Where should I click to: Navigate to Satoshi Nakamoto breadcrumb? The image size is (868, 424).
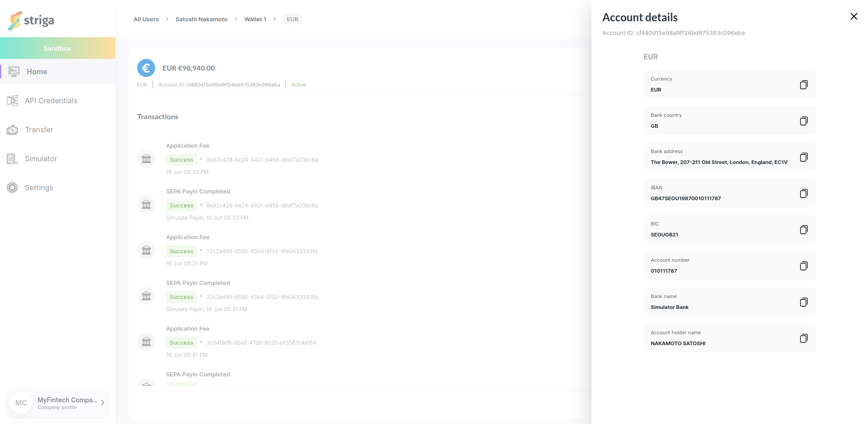tap(201, 19)
